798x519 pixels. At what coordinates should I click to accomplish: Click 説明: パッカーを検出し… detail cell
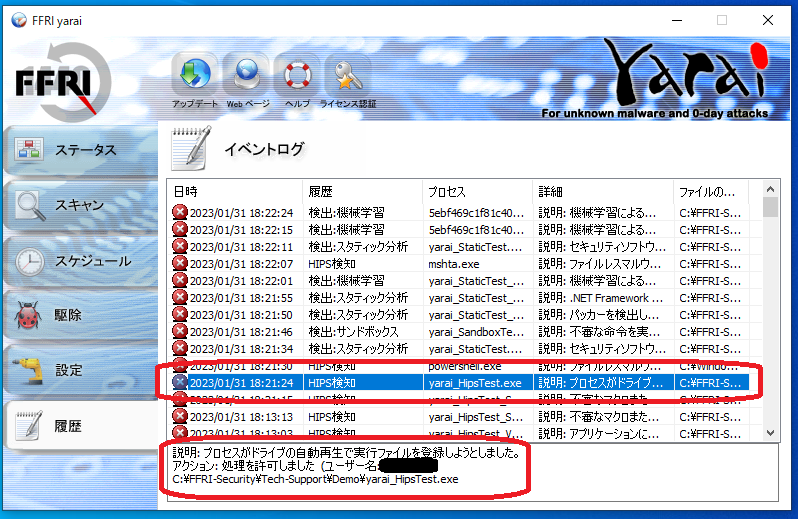pyautogui.click(x=598, y=315)
